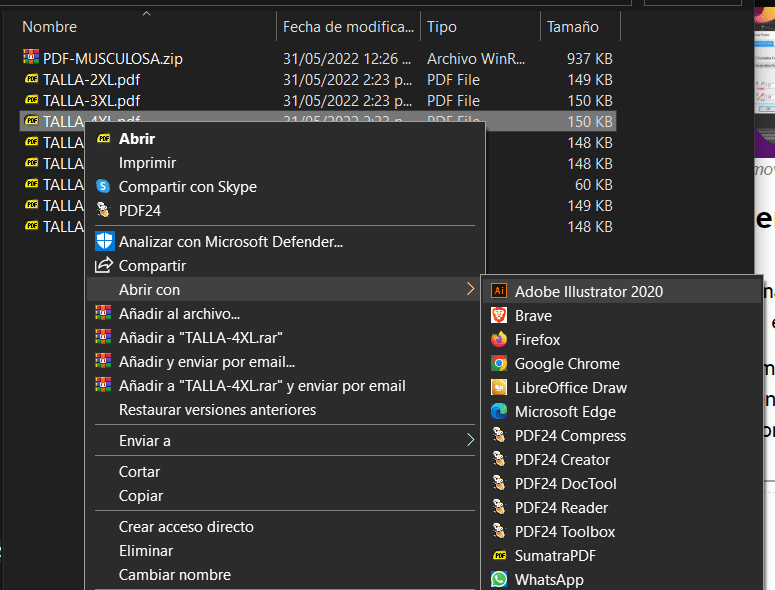
Task: Open with SumatraPDF
Action: coord(621,556)
